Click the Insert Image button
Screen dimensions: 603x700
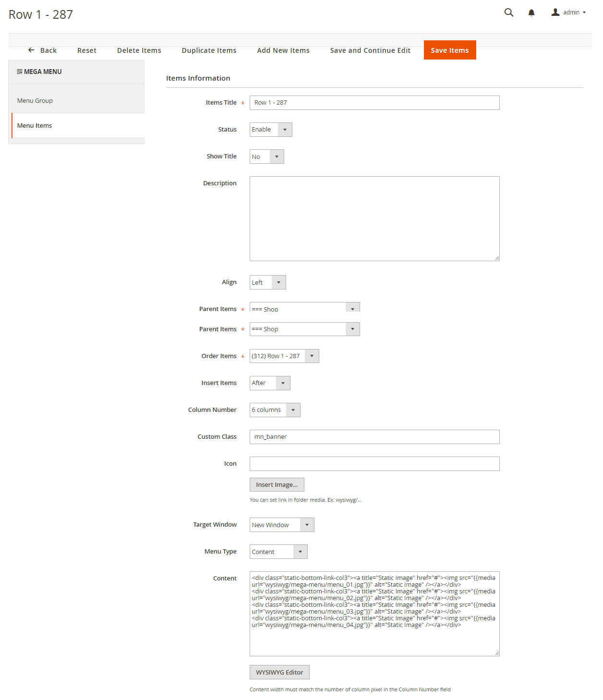tap(277, 485)
